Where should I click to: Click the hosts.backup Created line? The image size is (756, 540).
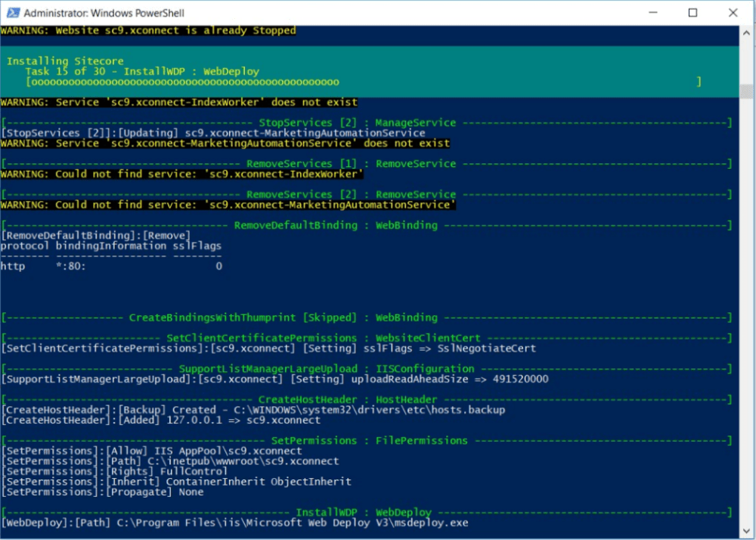click(x=253, y=410)
